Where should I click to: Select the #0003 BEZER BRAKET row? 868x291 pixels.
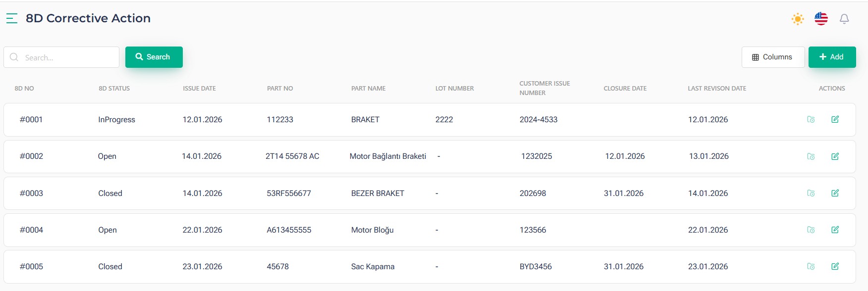coord(378,194)
